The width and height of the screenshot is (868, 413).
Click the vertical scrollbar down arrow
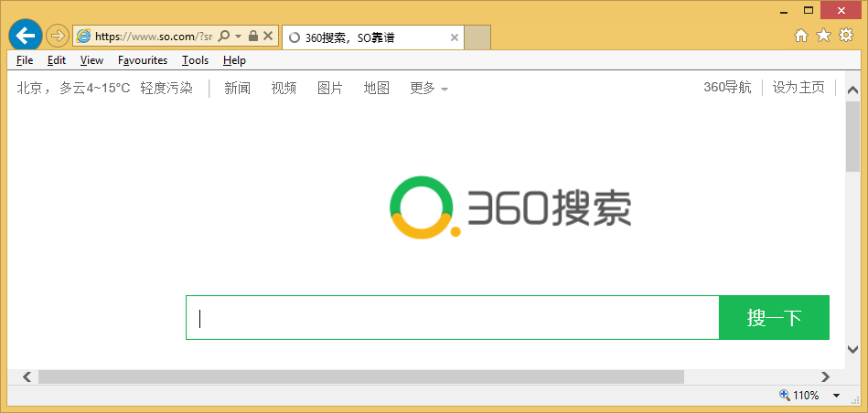tap(853, 348)
